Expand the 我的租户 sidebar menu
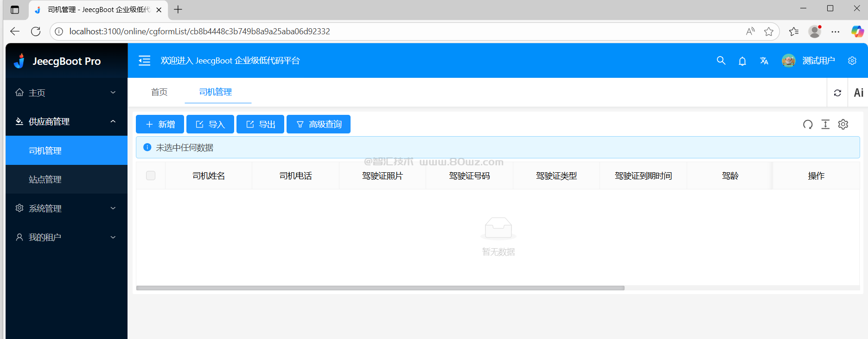868x339 pixels. 66,237
